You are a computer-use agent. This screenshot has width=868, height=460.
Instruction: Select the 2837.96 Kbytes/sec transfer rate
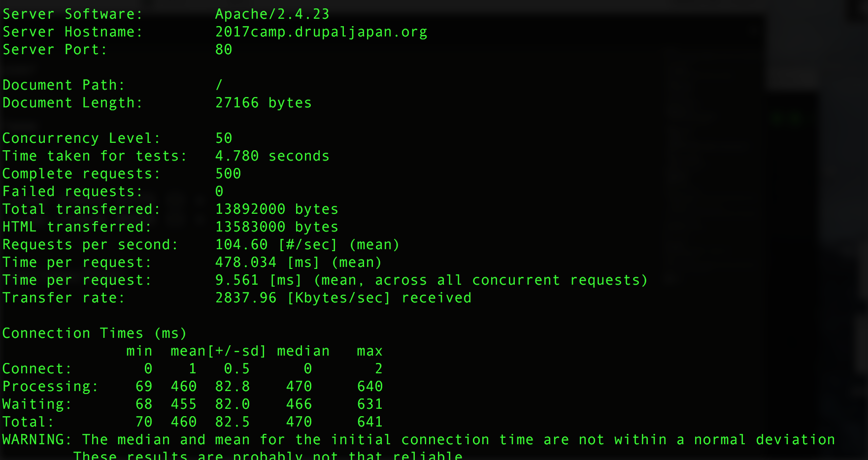pos(246,298)
